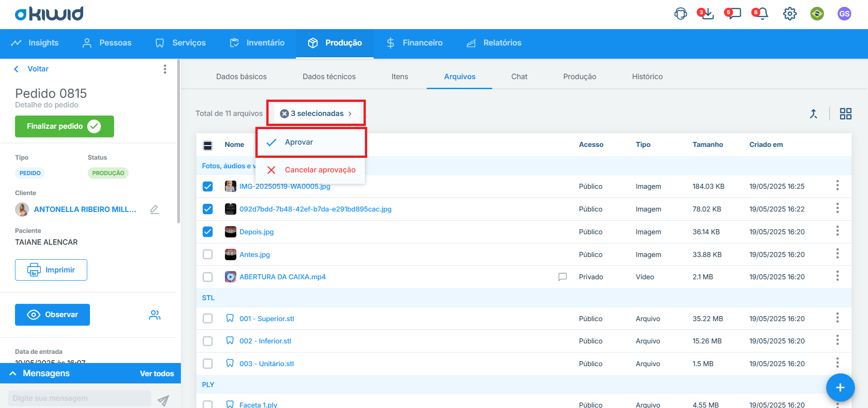868x408 pixels.
Task: Switch to Dados básicos tab
Action: [241, 76]
